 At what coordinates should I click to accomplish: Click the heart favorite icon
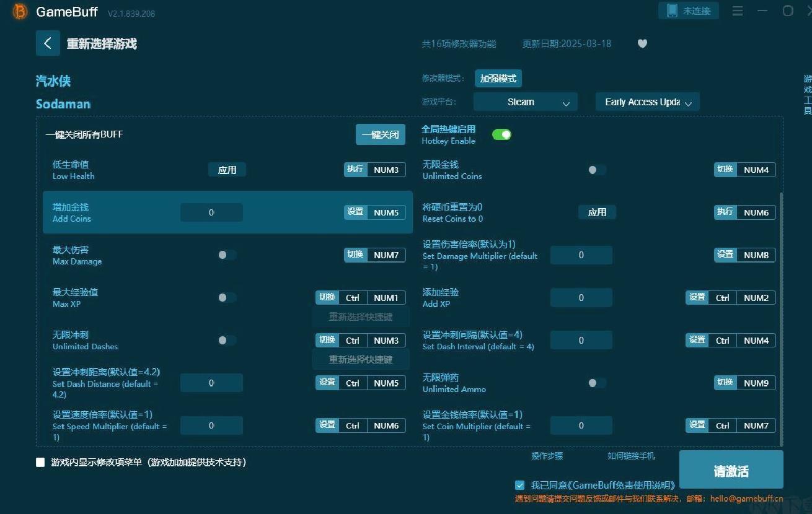point(642,43)
